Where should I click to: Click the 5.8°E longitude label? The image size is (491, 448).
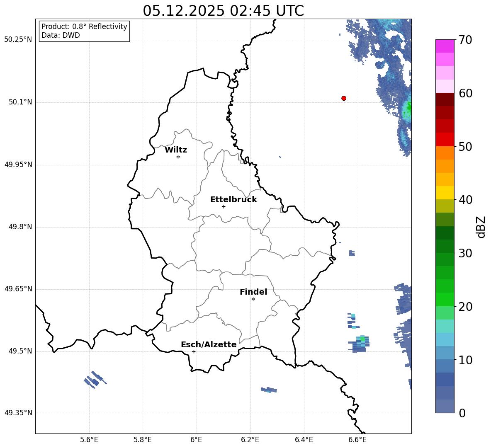click(x=143, y=440)
